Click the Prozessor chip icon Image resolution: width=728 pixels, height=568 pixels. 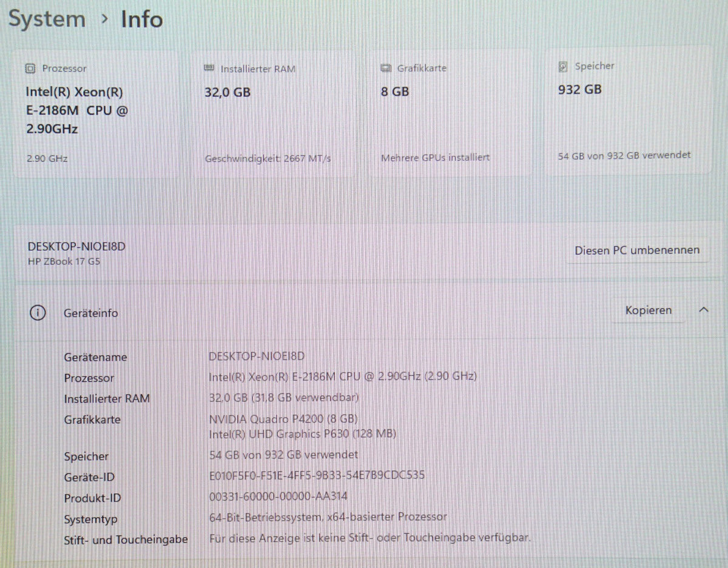[30, 68]
